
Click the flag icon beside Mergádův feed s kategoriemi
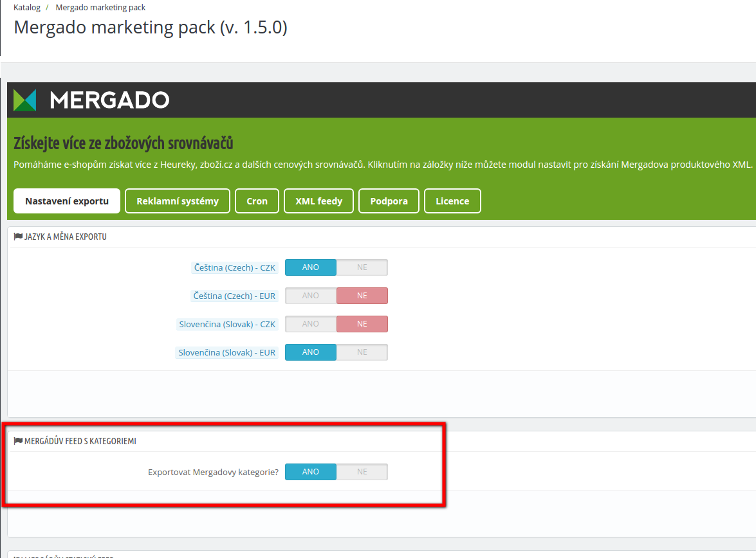(18, 441)
